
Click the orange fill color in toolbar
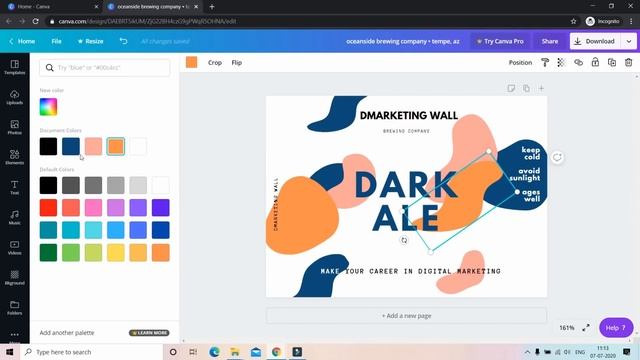click(x=191, y=62)
